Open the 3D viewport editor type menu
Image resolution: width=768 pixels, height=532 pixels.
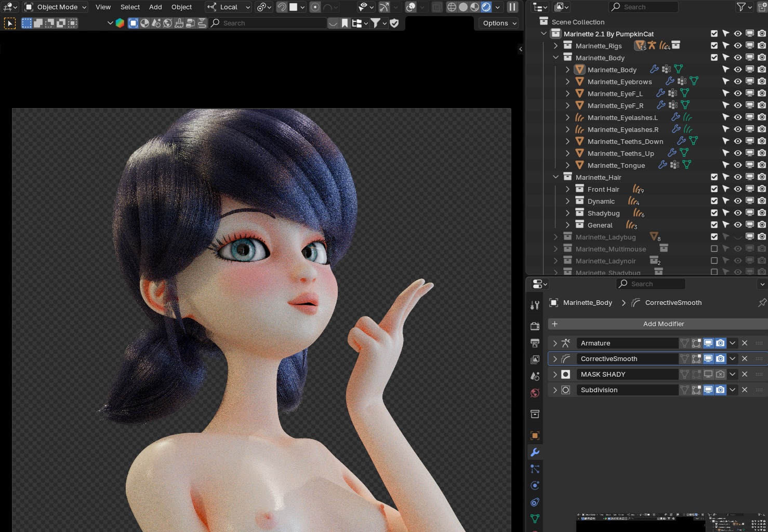pos(10,7)
